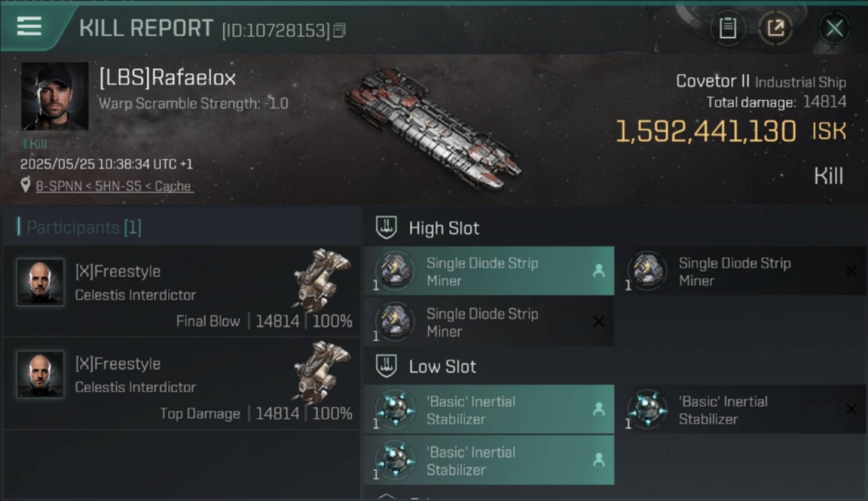
Task: Click Celestis Interdictor ship icon in Final Blow row
Action: click(322, 279)
